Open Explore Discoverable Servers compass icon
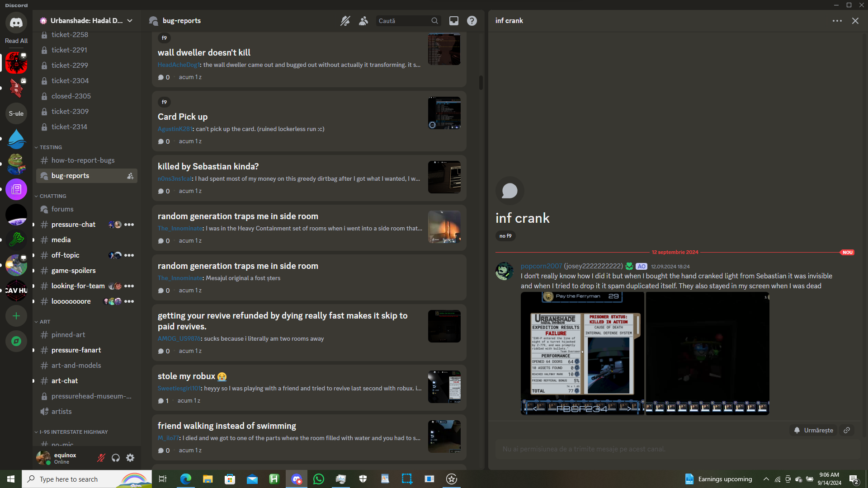 tap(16, 341)
